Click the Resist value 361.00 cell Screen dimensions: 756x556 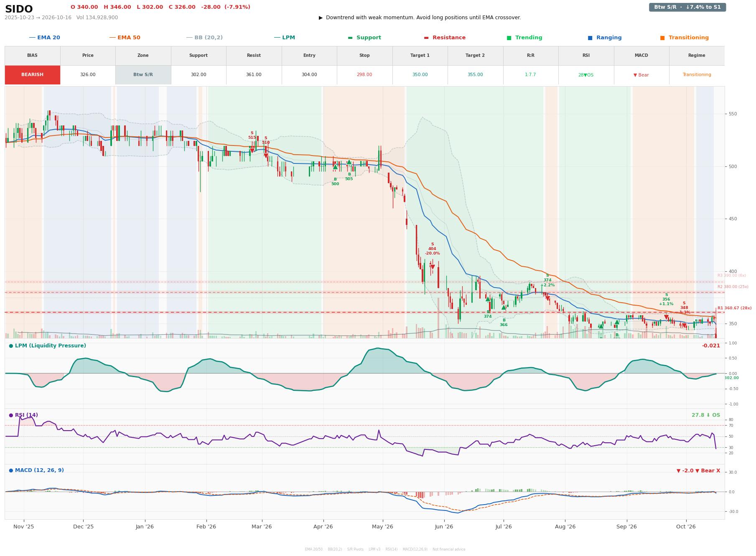[254, 75]
